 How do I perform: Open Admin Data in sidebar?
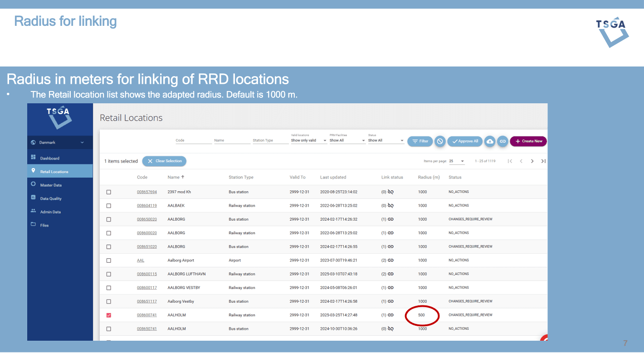coord(60,212)
